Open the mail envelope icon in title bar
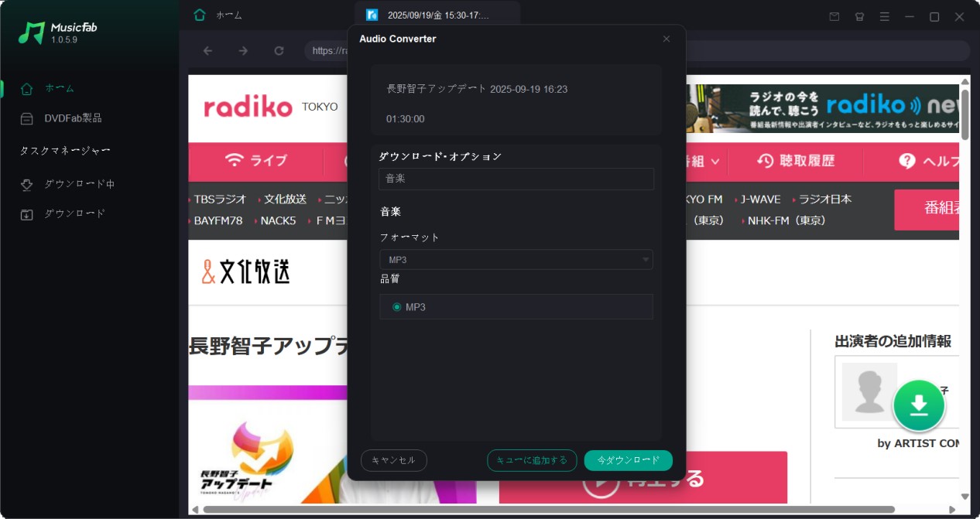980x519 pixels. click(x=834, y=16)
